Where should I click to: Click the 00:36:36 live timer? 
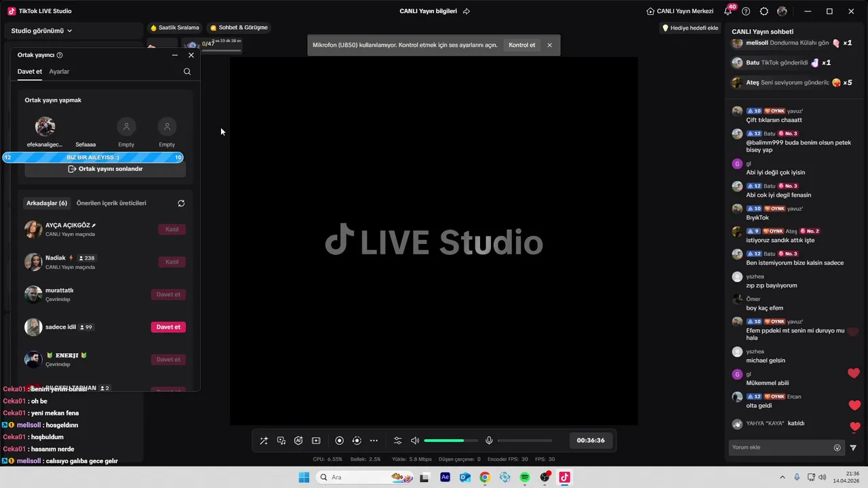(x=591, y=441)
